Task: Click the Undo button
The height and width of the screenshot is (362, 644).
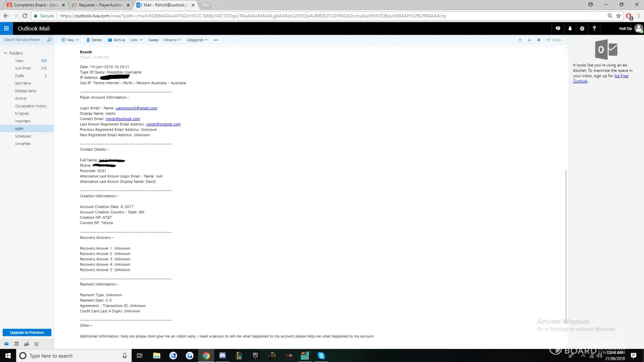Action: pos(554,40)
